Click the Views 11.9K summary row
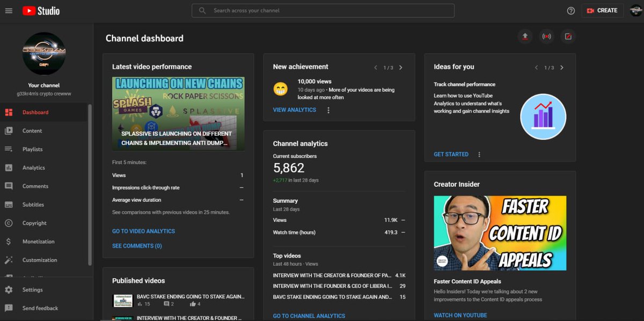This screenshot has height=321, width=644. (339, 220)
